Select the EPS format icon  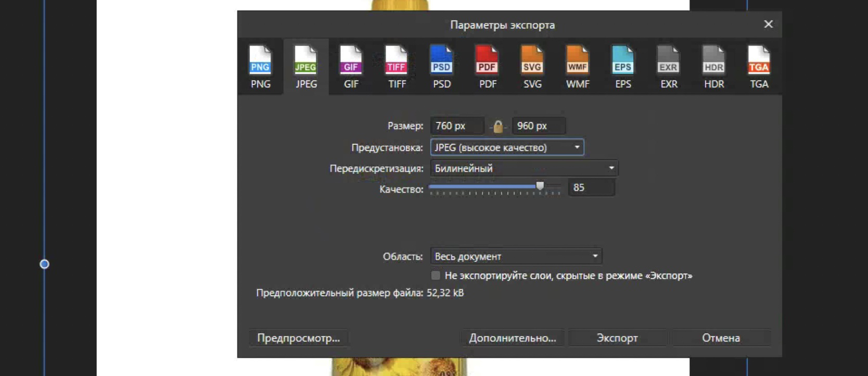pyautogui.click(x=623, y=67)
